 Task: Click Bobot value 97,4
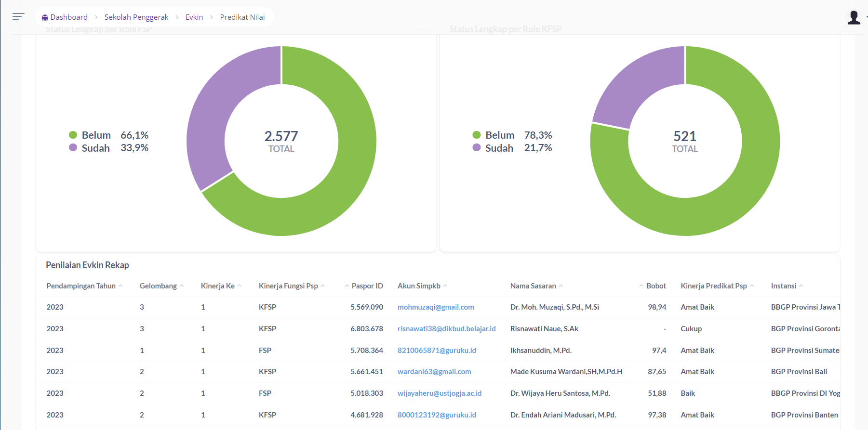pyautogui.click(x=659, y=351)
